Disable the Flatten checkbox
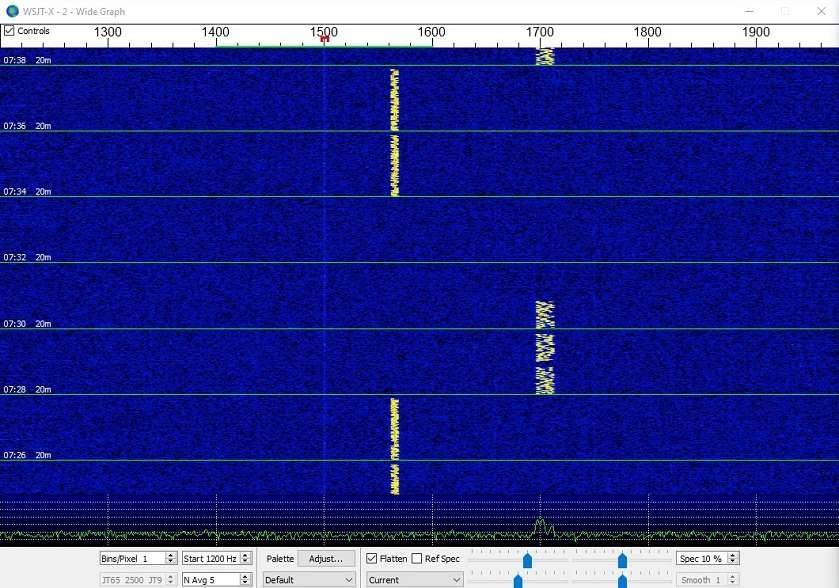This screenshot has height=588, width=839. point(371,559)
